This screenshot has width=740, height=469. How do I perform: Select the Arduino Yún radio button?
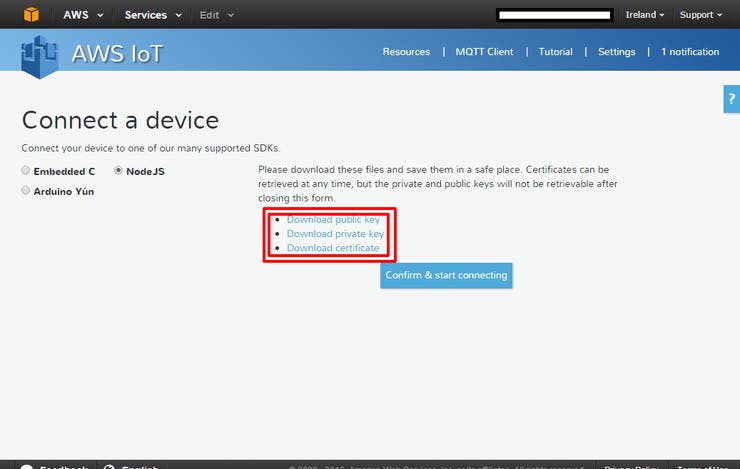pos(25,190)
